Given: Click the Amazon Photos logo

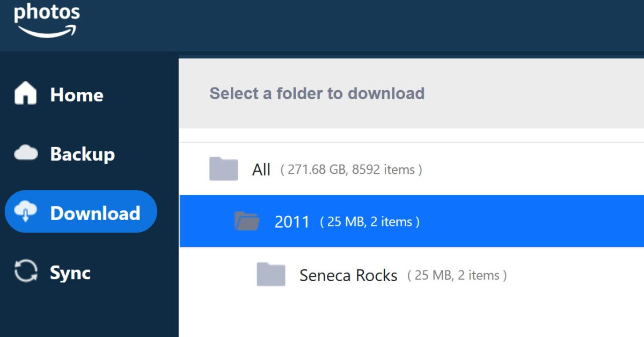Looking at the screenshot, I should click(x=47, y=19).
